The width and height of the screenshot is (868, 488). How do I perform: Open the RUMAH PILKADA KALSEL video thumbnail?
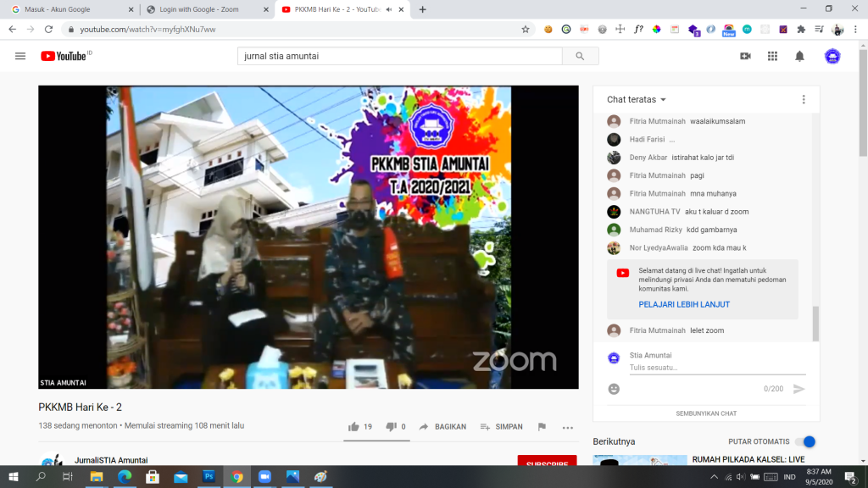[640, 460]
